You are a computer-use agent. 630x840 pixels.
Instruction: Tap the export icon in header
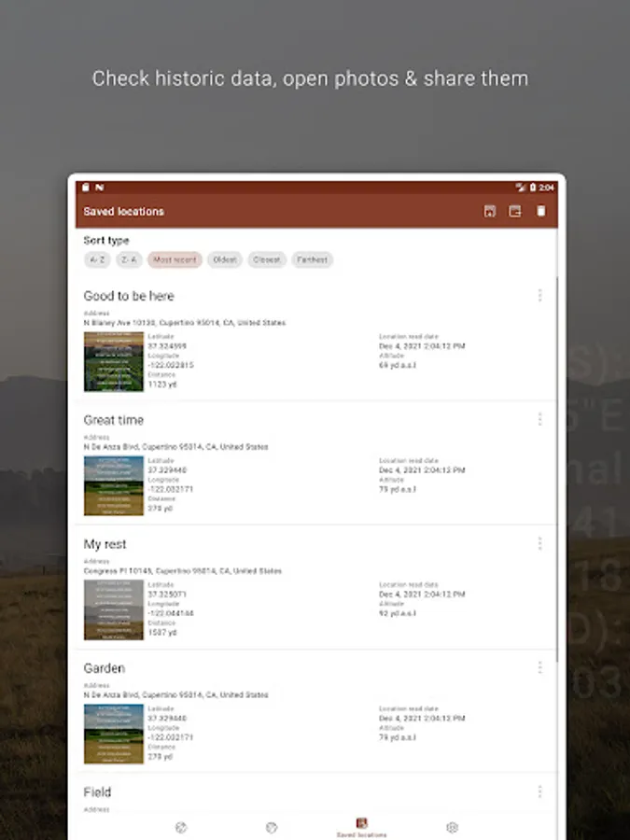[515, 211]
